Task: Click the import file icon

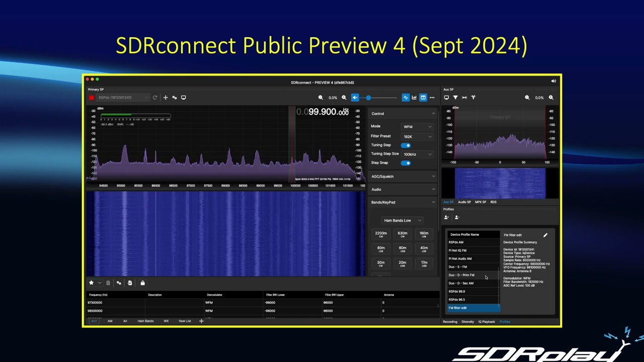Action: tap(130, 283)
